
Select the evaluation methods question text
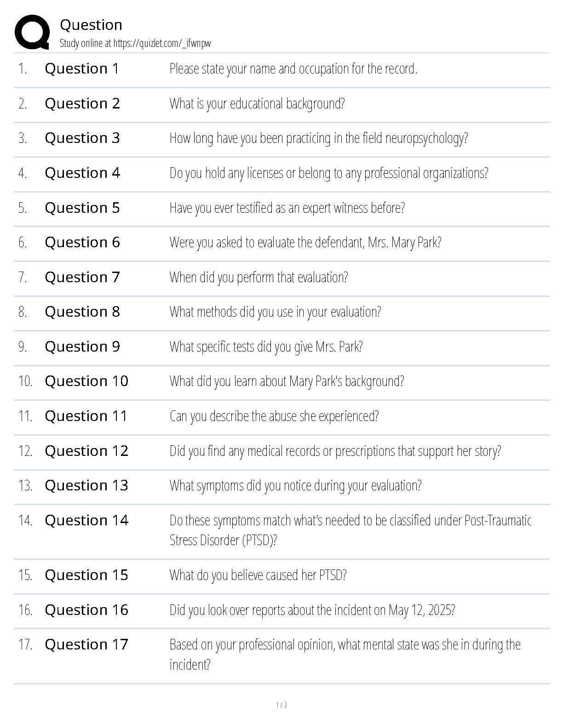[276, 312]
